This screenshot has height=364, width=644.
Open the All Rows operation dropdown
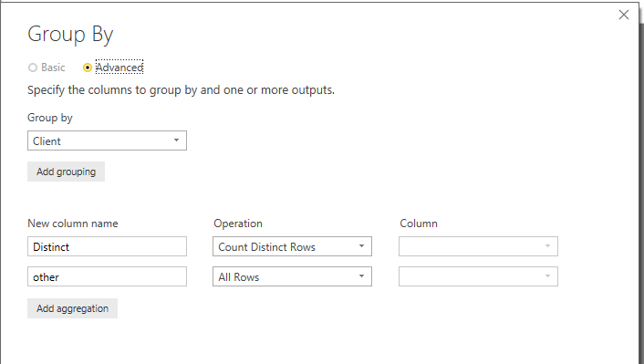click(x=292, y=276)
